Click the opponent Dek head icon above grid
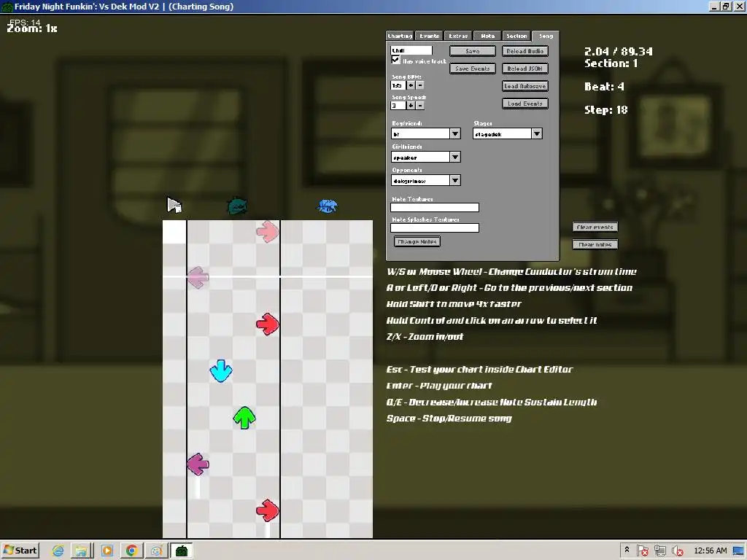Image resolution: width=747 pixels, height=560 pixels. click(x=237, y=206)
